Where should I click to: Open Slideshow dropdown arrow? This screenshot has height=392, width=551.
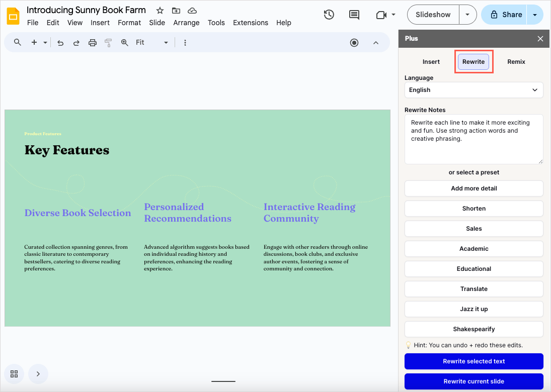(x=467, y=15)
